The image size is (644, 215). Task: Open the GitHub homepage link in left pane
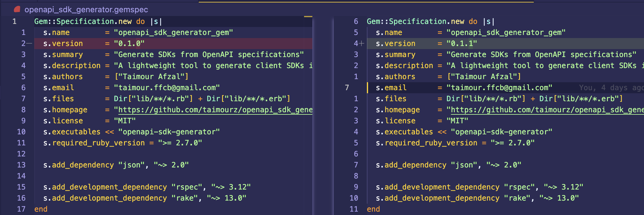tap(215, 110)
